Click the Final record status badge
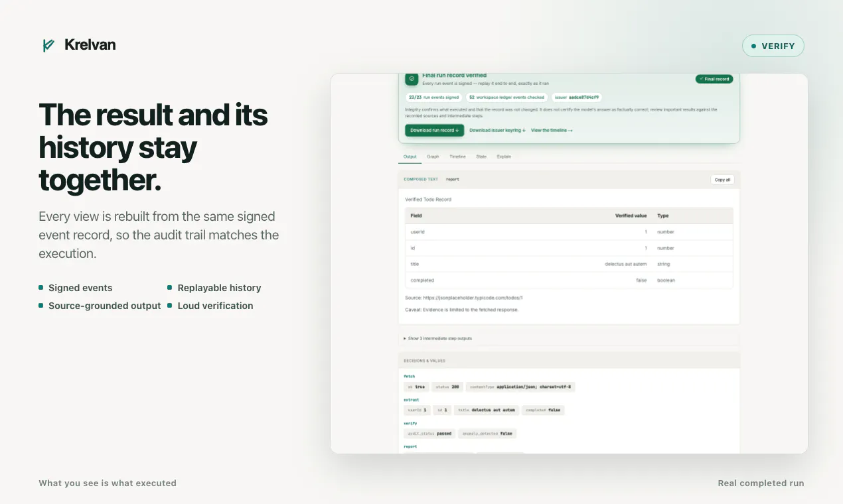The height and width of the screenshot is (504, 843). (714, 79)
